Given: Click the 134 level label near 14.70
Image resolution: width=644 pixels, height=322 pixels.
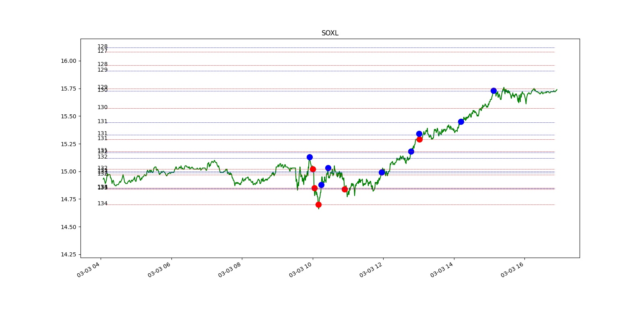Looking at the screenshot, I should tap(102, 204).
